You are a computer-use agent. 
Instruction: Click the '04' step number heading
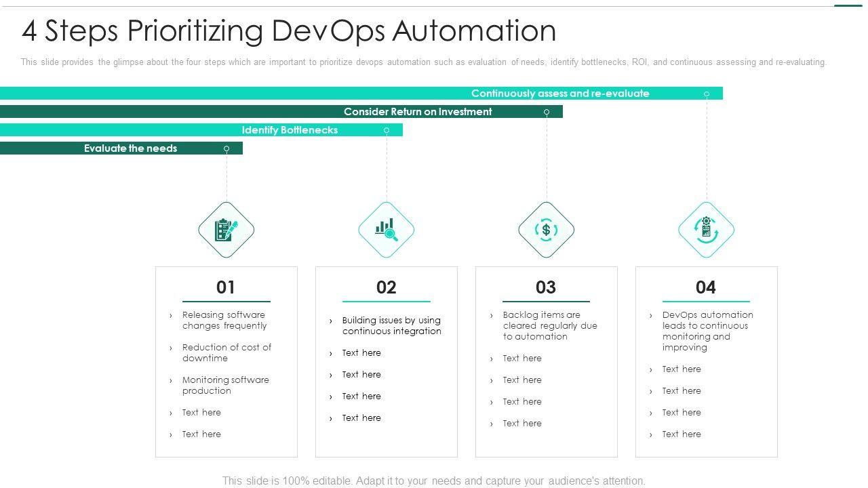point(706,287)
